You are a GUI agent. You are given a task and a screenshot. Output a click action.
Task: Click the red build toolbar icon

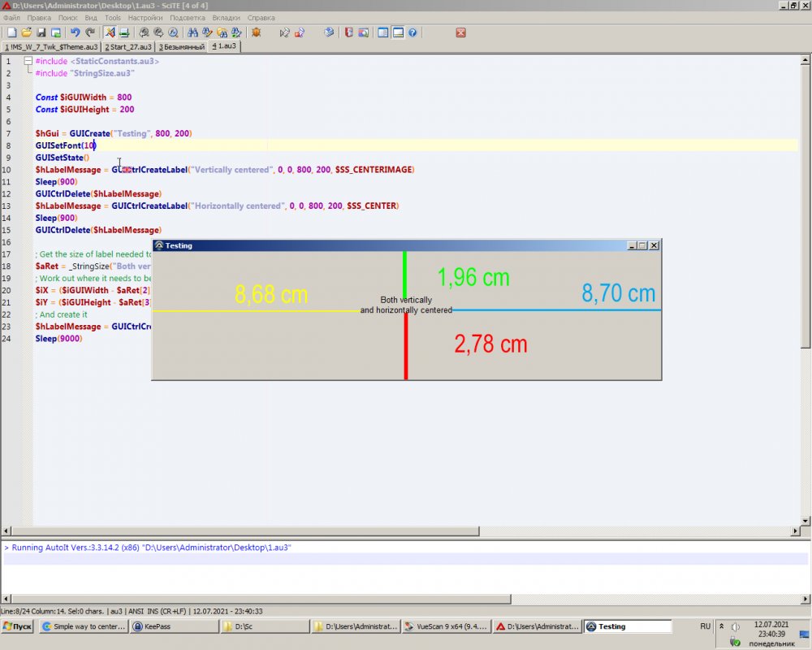click(x=300, y=32)
